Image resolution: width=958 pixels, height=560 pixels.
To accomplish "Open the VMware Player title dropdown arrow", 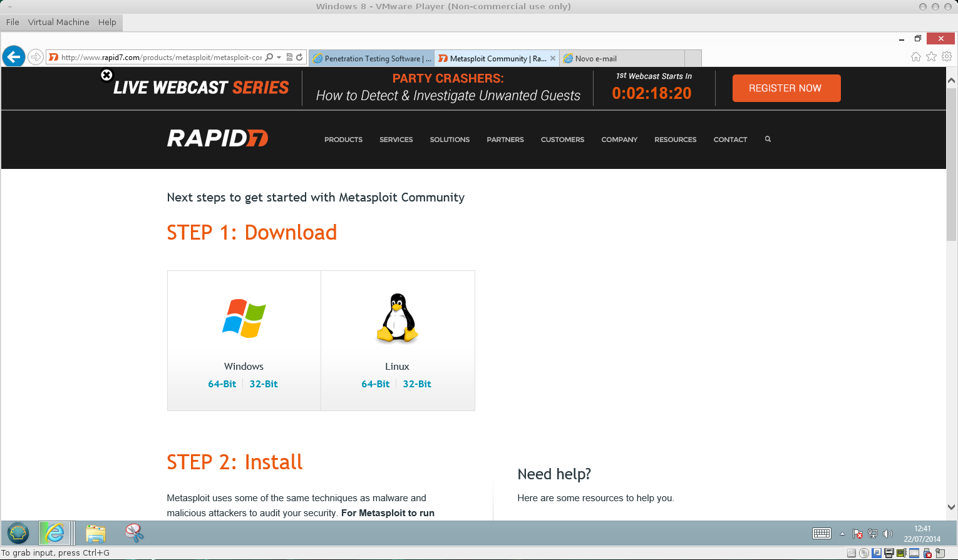I will pos(9,7).
